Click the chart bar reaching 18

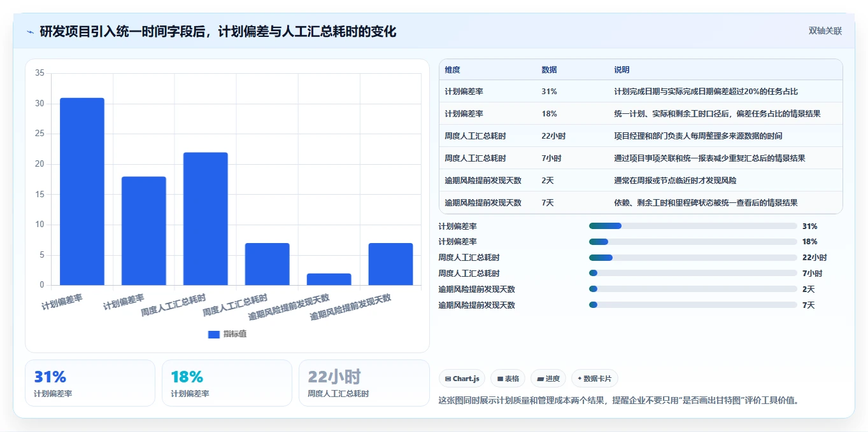(144, 231)
